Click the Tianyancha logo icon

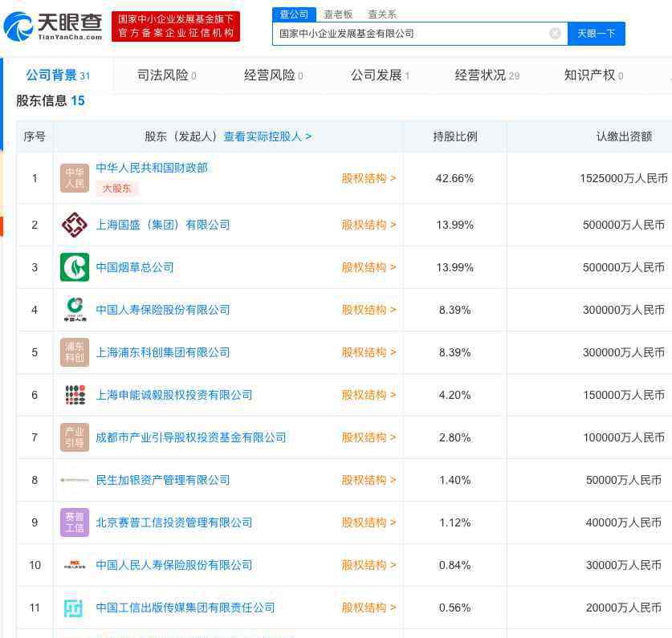pyautogui.click(x=19, y=26)
